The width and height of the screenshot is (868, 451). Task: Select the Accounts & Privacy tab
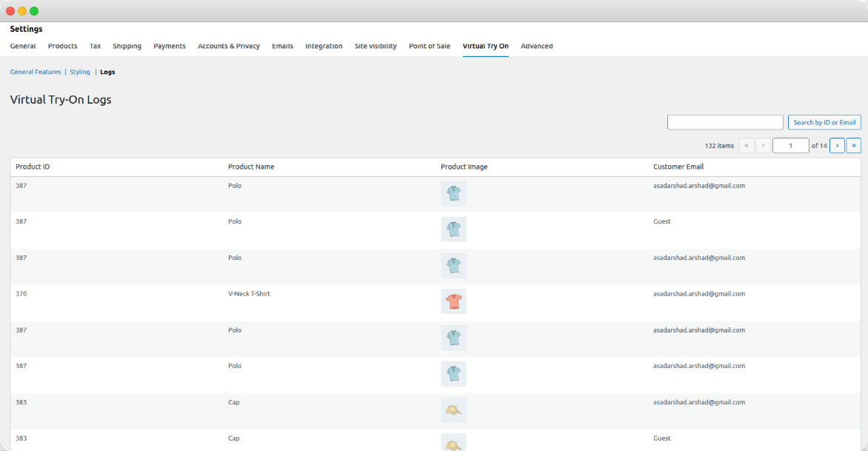click(x=229, y=46)
